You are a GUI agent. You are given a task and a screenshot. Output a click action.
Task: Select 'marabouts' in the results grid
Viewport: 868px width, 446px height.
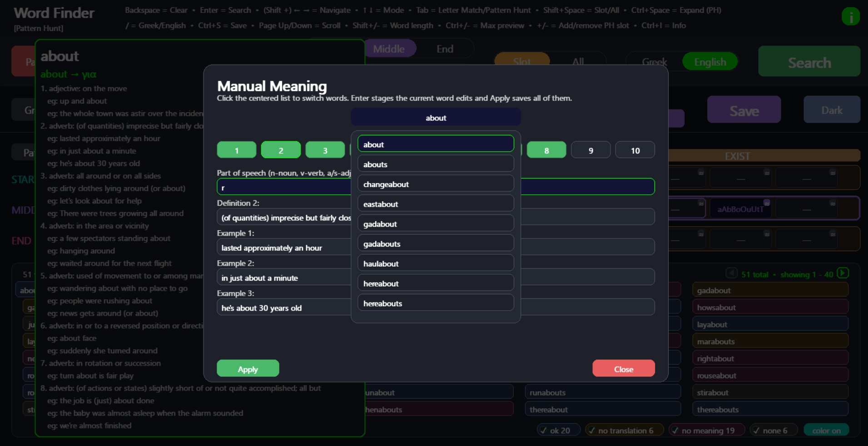(x=770, y=341)
